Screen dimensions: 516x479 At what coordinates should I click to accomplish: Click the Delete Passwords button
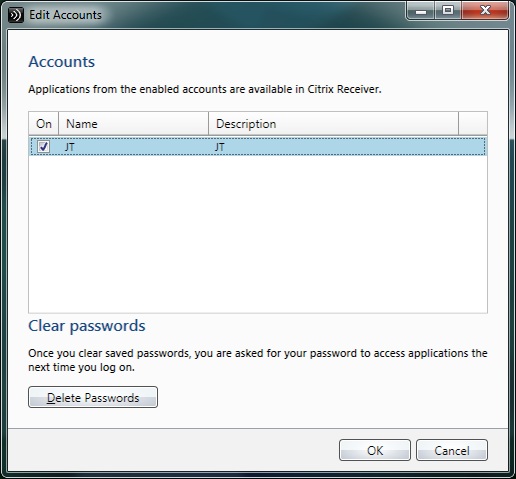93,397
